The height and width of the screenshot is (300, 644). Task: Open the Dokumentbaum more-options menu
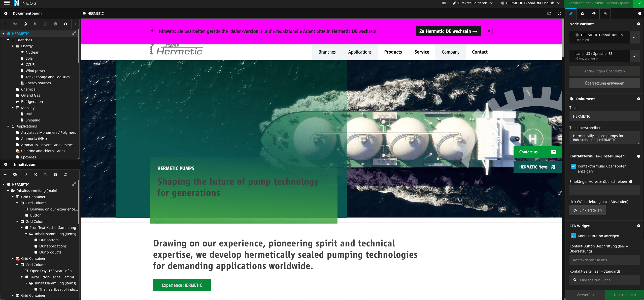(x=75, y=24)
